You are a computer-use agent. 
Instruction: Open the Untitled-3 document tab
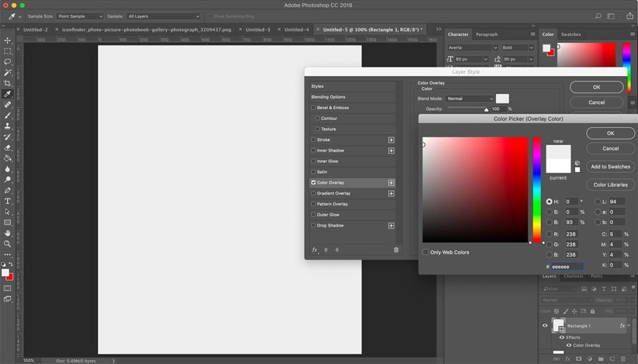[257, 29]
